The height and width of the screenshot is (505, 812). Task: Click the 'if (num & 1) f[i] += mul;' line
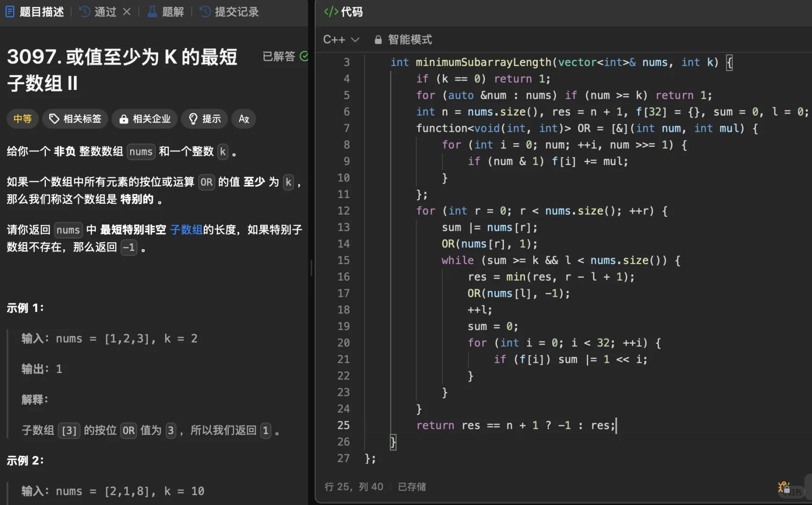click(548, 161)
